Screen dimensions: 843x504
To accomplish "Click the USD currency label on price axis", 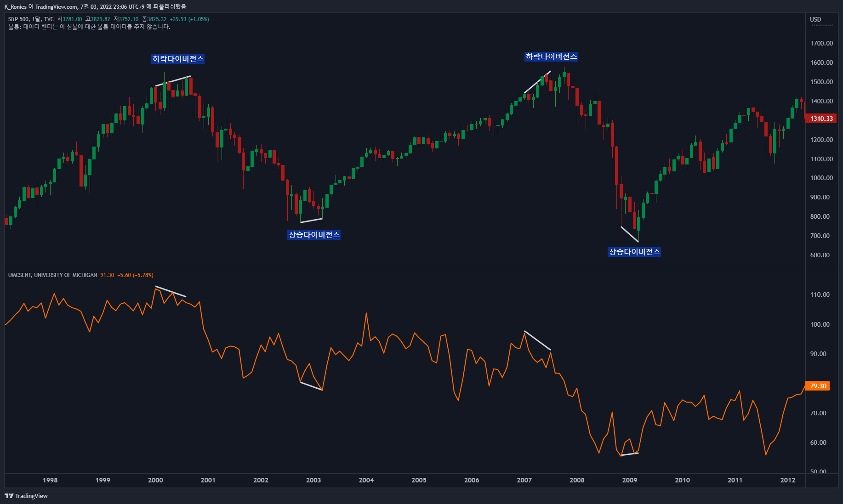I will point(815,19).
